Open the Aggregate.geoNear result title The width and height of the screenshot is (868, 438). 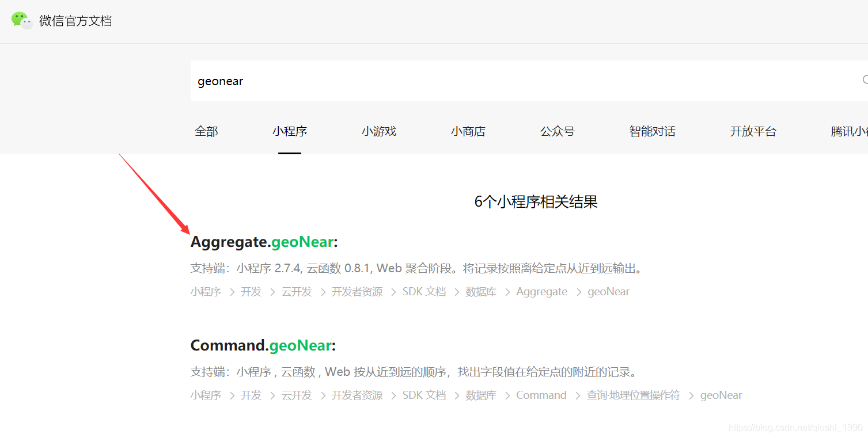pos(264,242)
